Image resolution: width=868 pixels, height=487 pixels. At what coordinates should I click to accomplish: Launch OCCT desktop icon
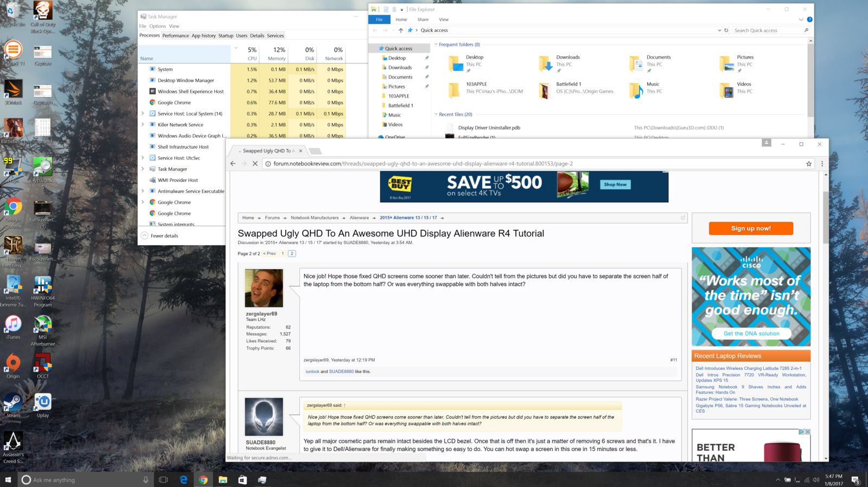(x=42, y=366)
